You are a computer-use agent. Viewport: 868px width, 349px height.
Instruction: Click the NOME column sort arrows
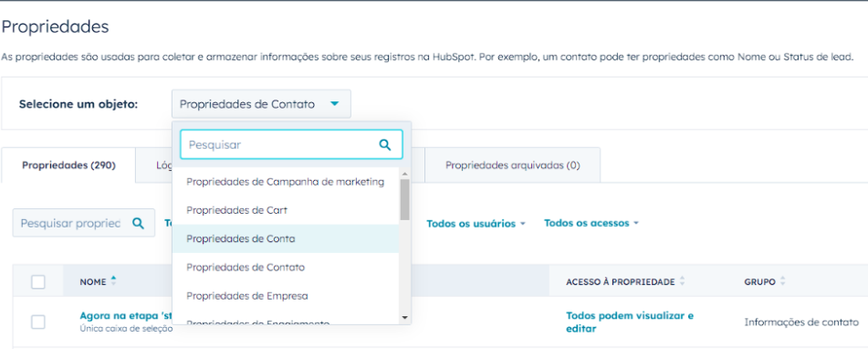point(113,280)
